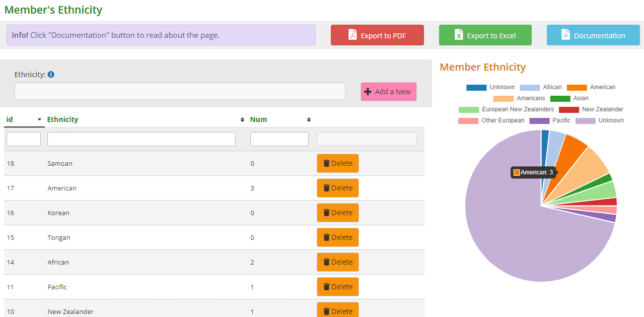The width and height of the screenshot is (644, 317).
Task: Delete the American row
Action: (x=338, y=188)
